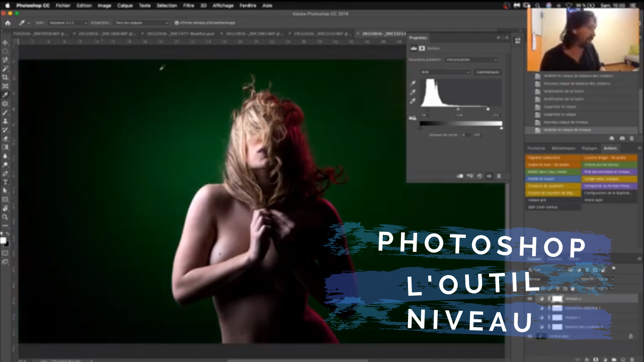The image size is (644, 362).
Task: Click the white input level slider handle
Action: click(488, 109)
